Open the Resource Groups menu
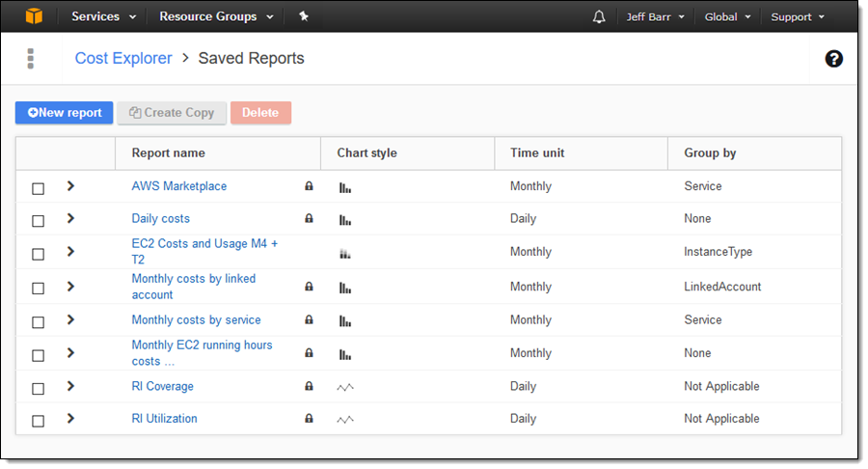This screenshot has width=868, height=469. (216, 16)
